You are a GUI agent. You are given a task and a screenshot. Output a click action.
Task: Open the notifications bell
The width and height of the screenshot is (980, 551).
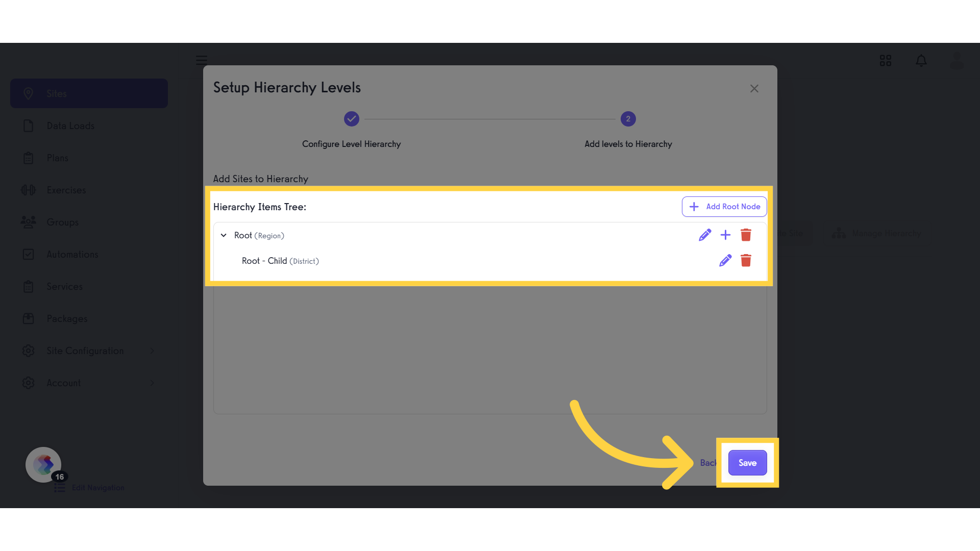[921, 60]
